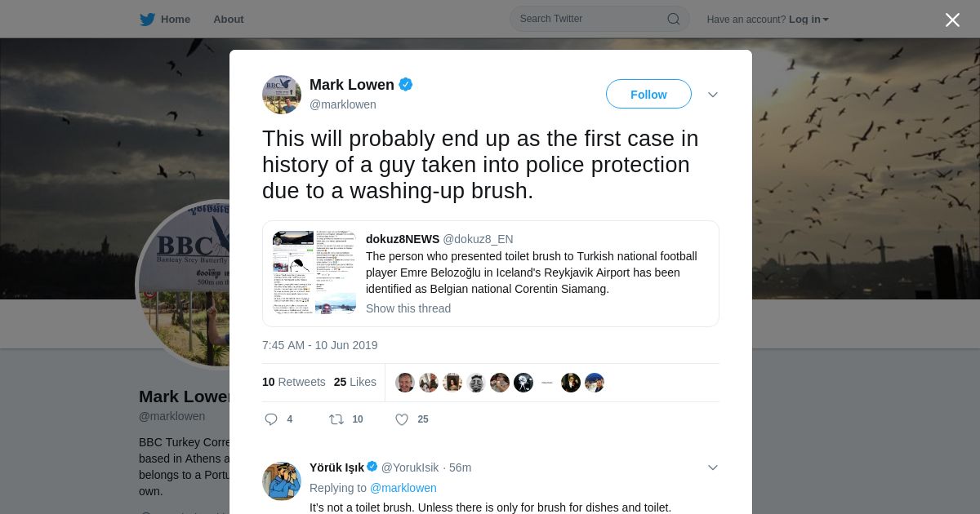Click Mark Lowen's verified badge icon

coord(406,84)
